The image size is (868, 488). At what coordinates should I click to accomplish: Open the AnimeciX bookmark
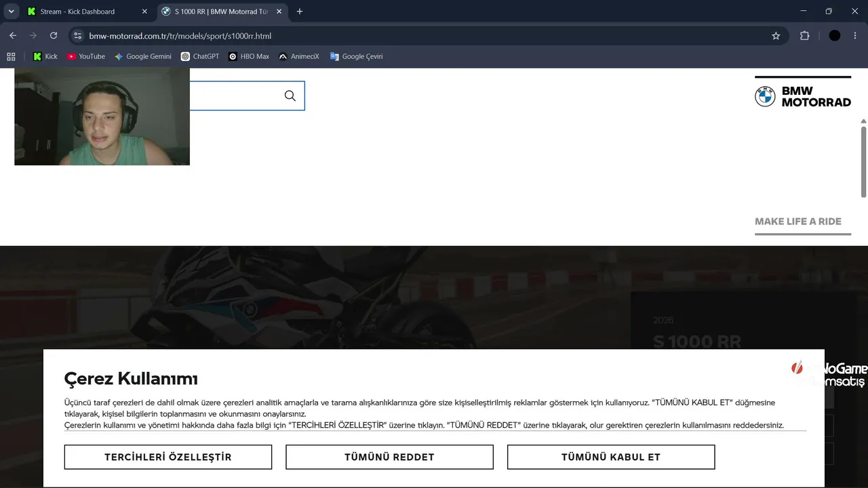pos(299,56)
